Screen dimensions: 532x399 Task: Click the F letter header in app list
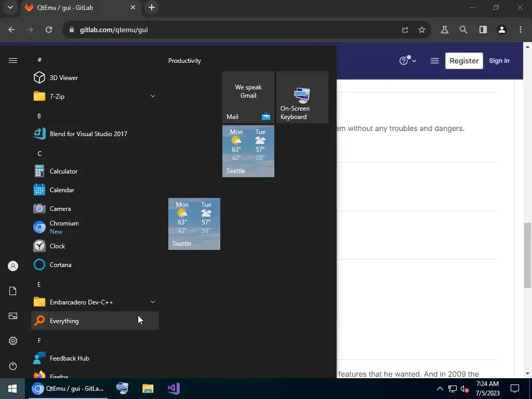point(39,340)
